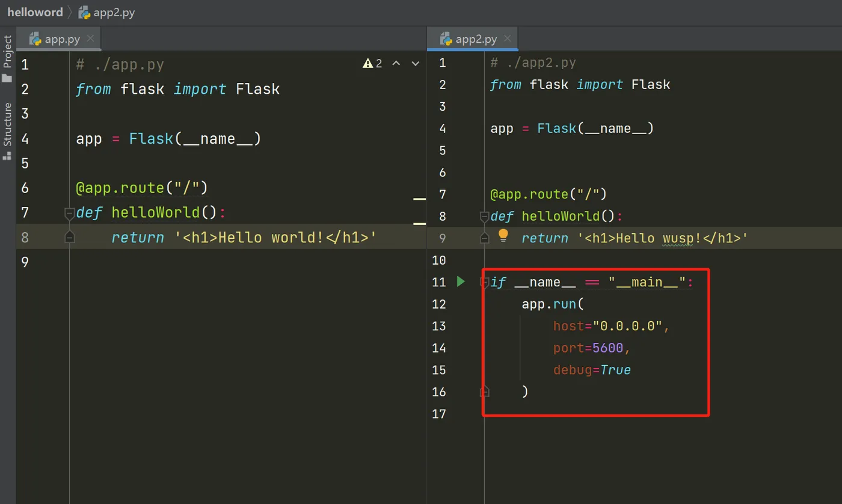Click the port value 5600

tap(607, 348)
